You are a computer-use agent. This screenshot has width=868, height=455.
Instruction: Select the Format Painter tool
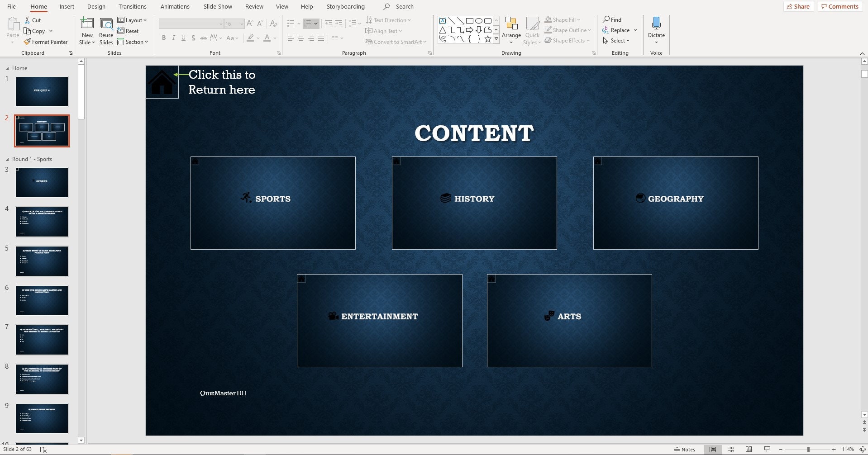click(x=46, y=42)
